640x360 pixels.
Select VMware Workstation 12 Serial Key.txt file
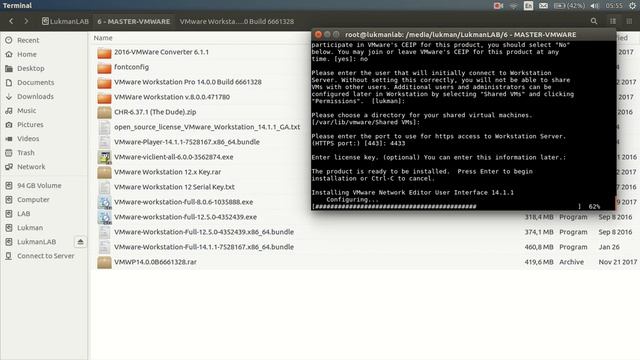(x=174, y=187)
